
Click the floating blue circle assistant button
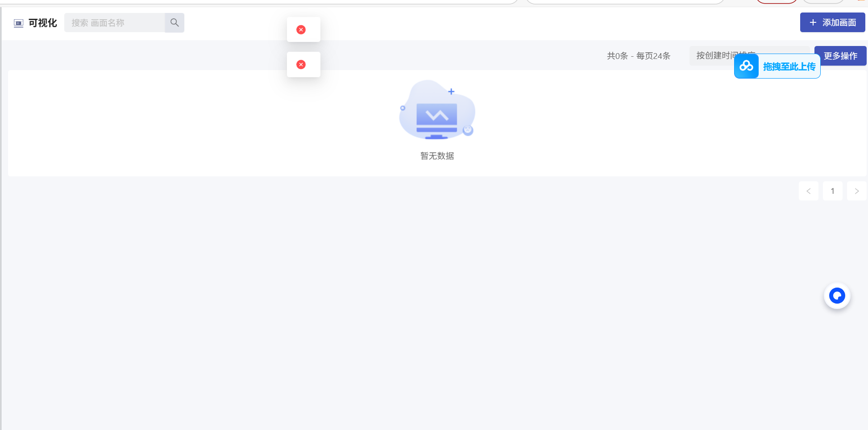pyautogui.click(x=837, y=295)
